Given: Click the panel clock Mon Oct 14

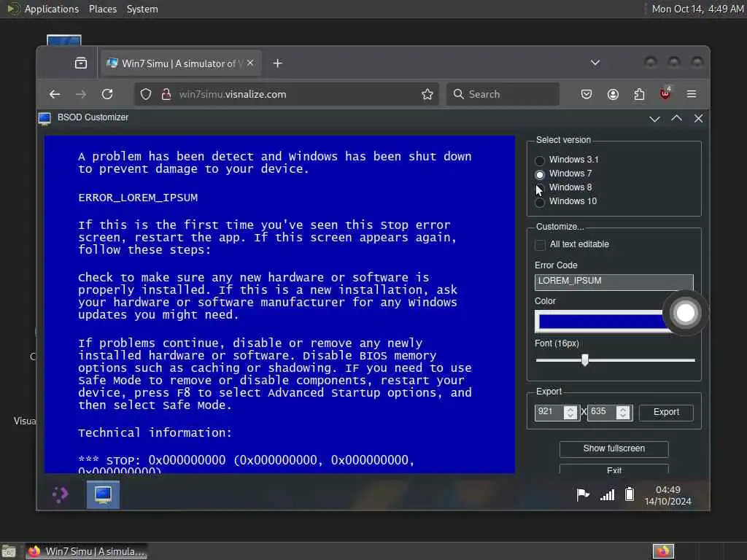Looking at the screenshot, I should click(697, 9).
